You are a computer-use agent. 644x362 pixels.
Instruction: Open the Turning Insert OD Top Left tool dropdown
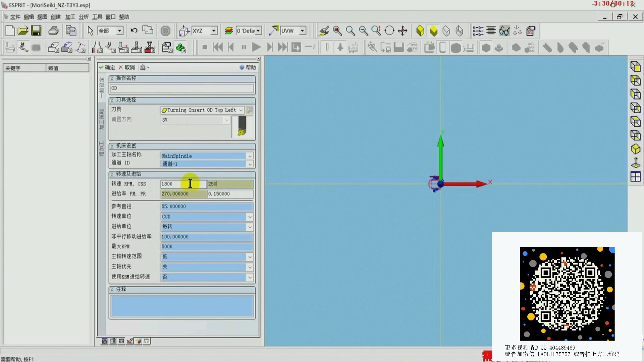tap(241, 110)
